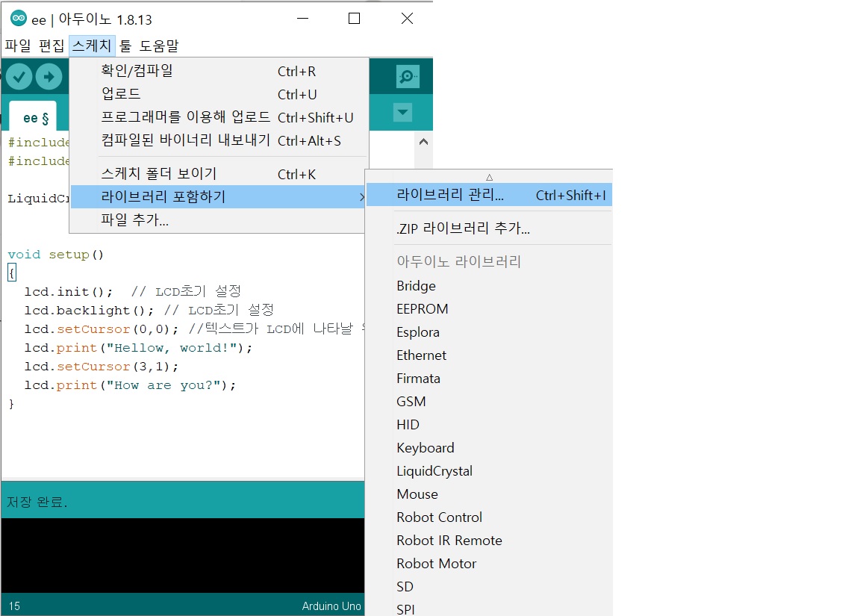The height and width of the screenshot is (616, 860).
Task: Include the Robot Control library
Action: [489, 517]
